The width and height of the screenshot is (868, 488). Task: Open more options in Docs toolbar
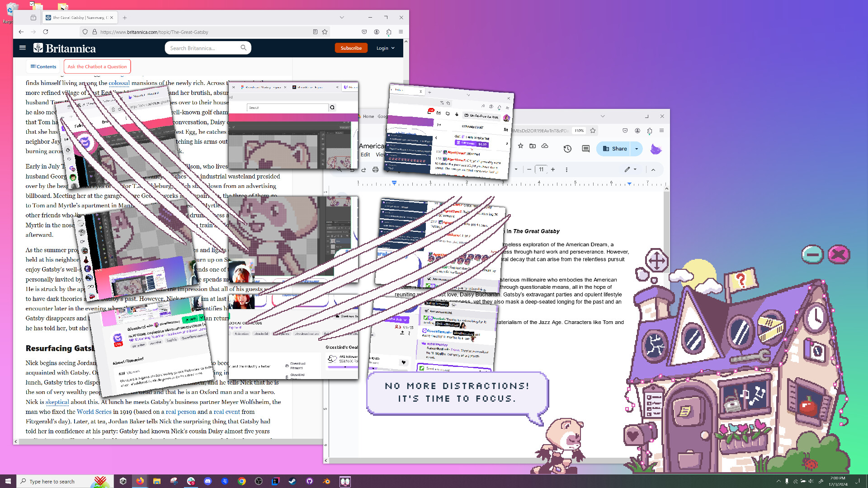pyautogui.click(x=566, y=169)
